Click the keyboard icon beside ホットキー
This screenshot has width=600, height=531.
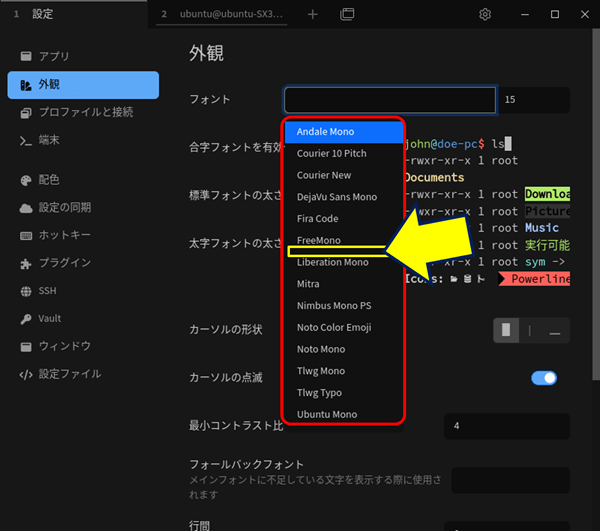coord(26,236)
